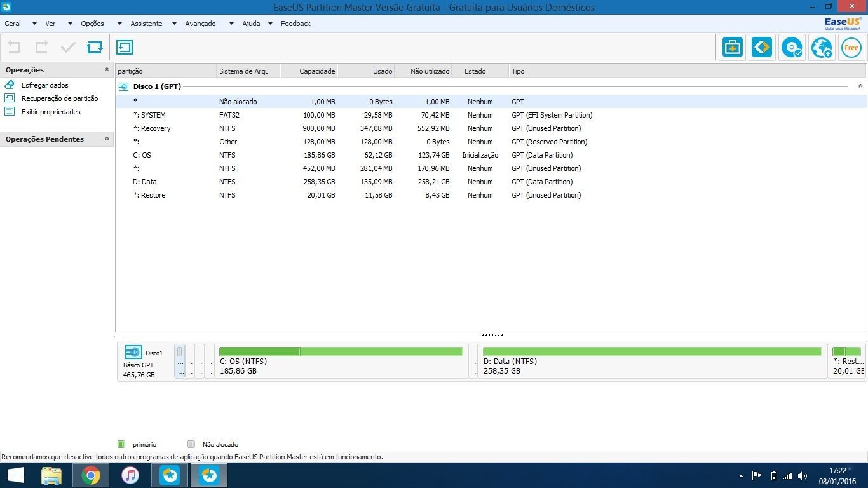Open the backup toolkit icon at top right
The height and width of the screenshot is (488, 868).
733,48
